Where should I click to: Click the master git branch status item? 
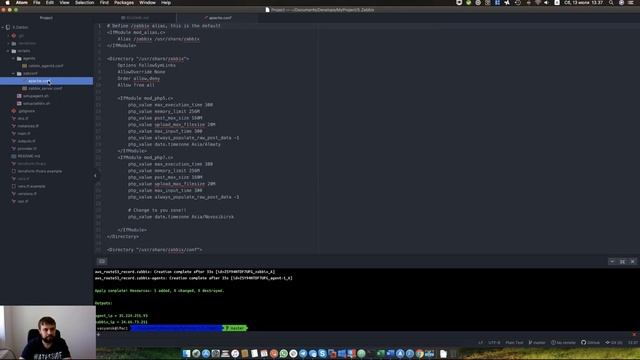[x=537, y=342]
